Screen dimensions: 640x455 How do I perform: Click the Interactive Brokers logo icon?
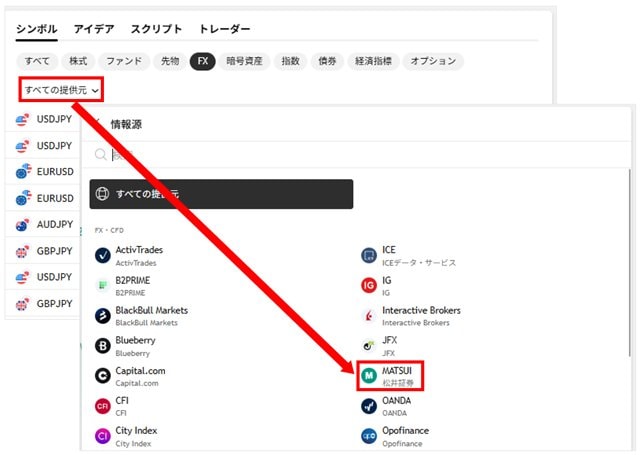369,316
